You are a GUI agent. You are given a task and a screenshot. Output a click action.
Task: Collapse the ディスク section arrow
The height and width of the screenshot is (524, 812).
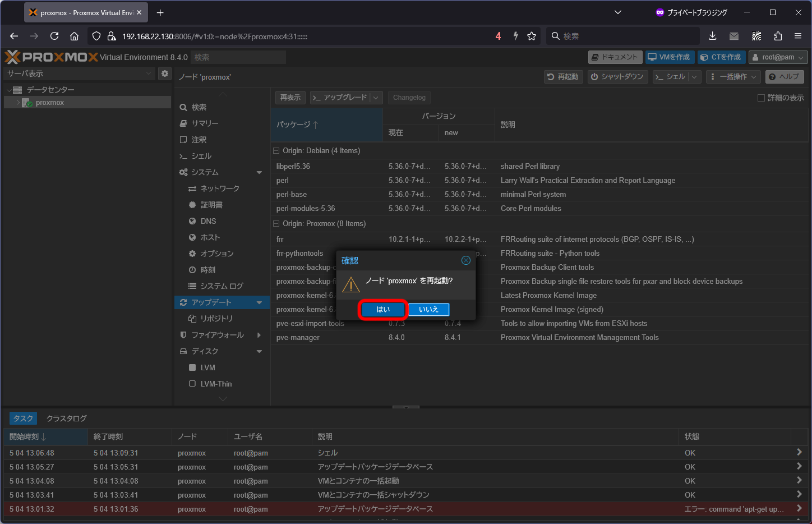(x=259, y=351)
